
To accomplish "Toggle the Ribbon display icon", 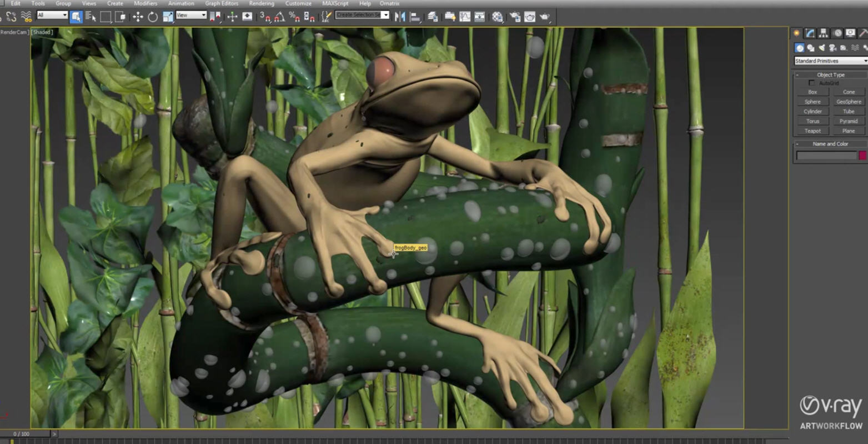I will coord(450,17).
